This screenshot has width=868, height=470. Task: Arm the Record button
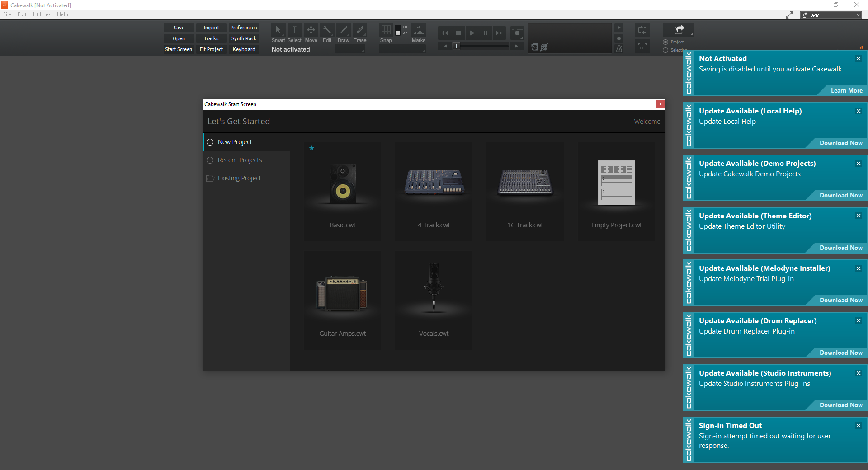tap(517, 33)
